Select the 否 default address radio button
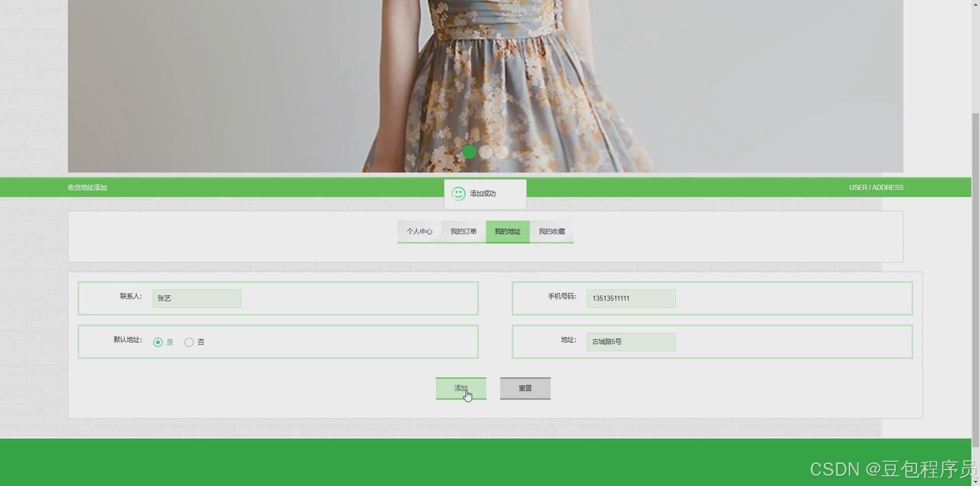980x486 pixels. point(189,342)
